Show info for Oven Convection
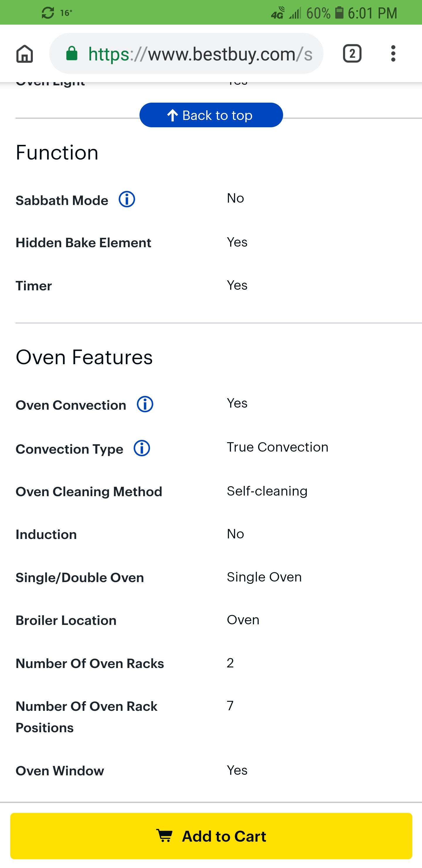422x868 pixels. pos(145,404)
